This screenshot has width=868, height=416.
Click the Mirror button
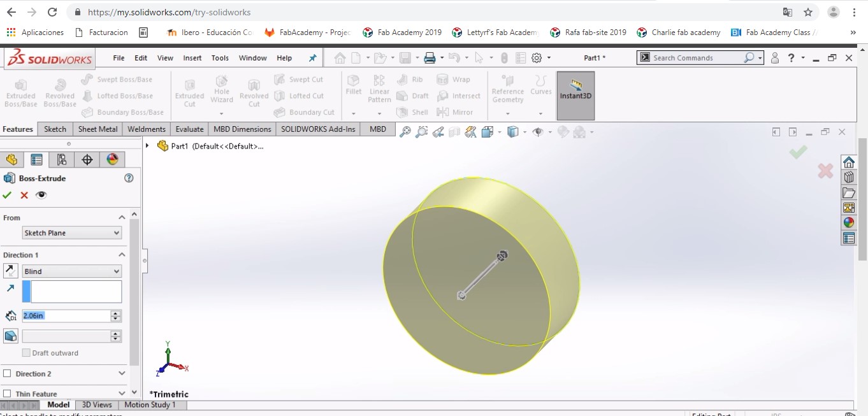tap(455, 112)
